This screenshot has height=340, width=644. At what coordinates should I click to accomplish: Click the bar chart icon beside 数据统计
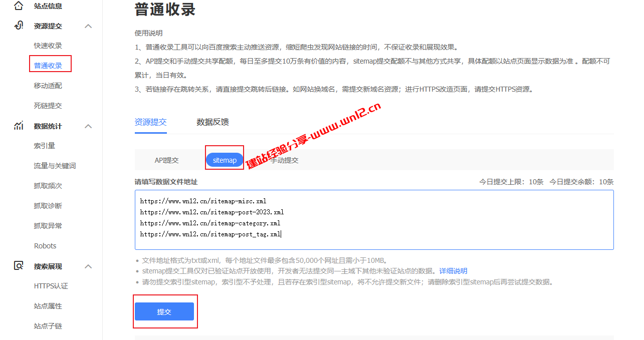tap(19, 126)
